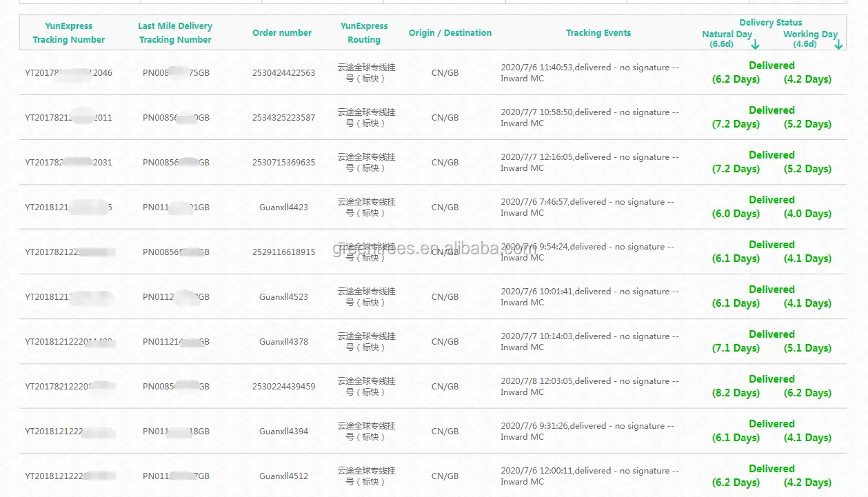The image size is (868, 497).
Task: Click the Order number column header
Action: pos(282,32)
